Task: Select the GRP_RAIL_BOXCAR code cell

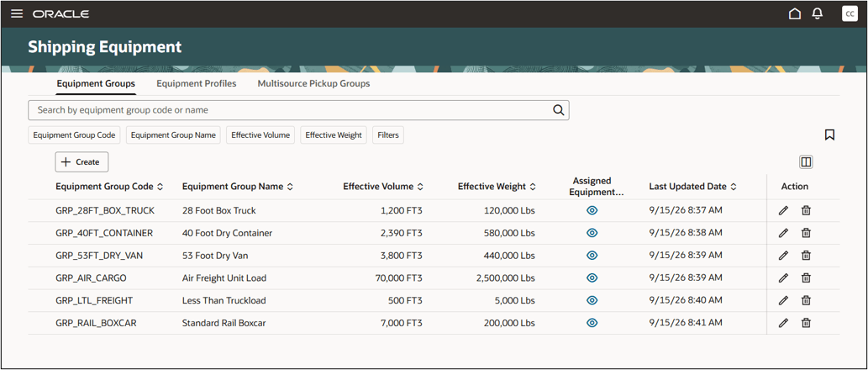Action: 97,323
